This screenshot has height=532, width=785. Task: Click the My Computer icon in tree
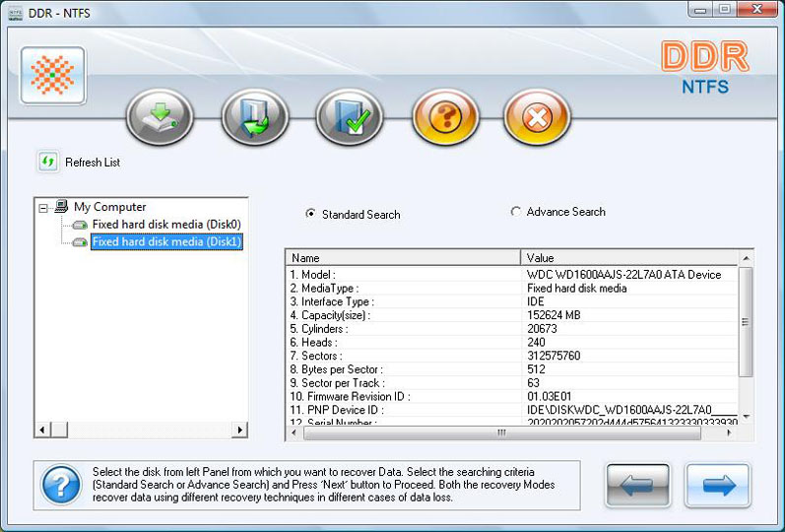[61, 206]
